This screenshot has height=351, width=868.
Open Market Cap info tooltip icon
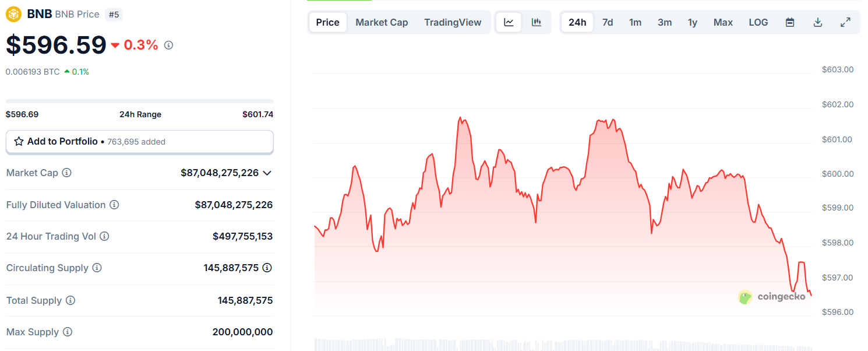coord(67,173)
